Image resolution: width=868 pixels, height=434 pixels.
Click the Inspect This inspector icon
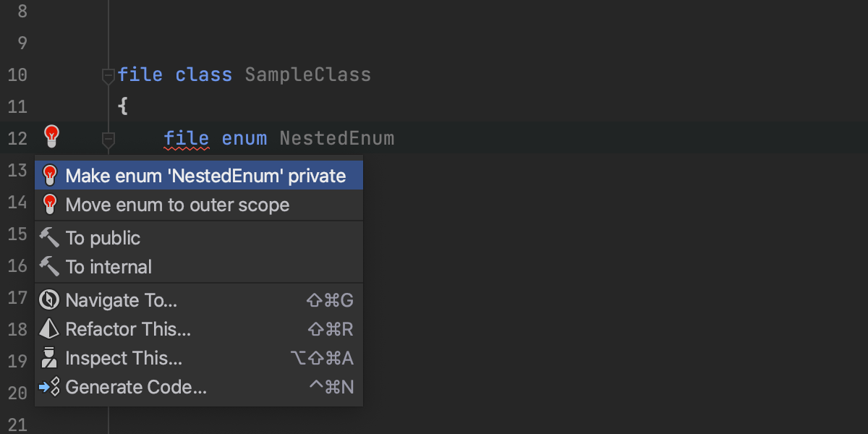pyautogui.click(x=49, y=358)
